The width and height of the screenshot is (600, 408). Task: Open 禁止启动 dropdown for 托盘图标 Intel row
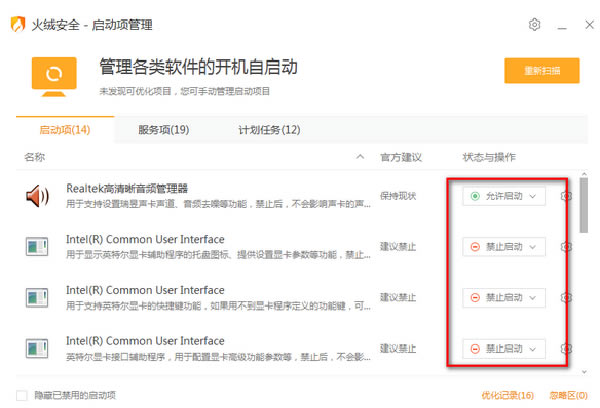504,247
